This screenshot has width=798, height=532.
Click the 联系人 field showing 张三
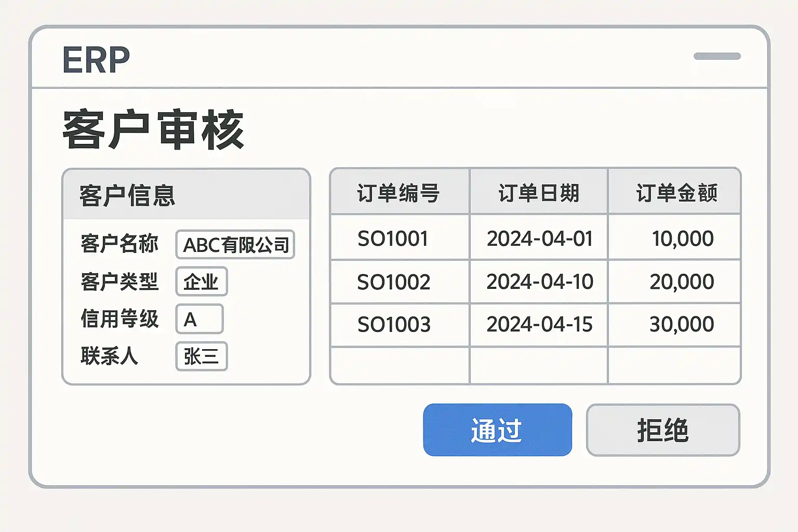coord(202,356)
